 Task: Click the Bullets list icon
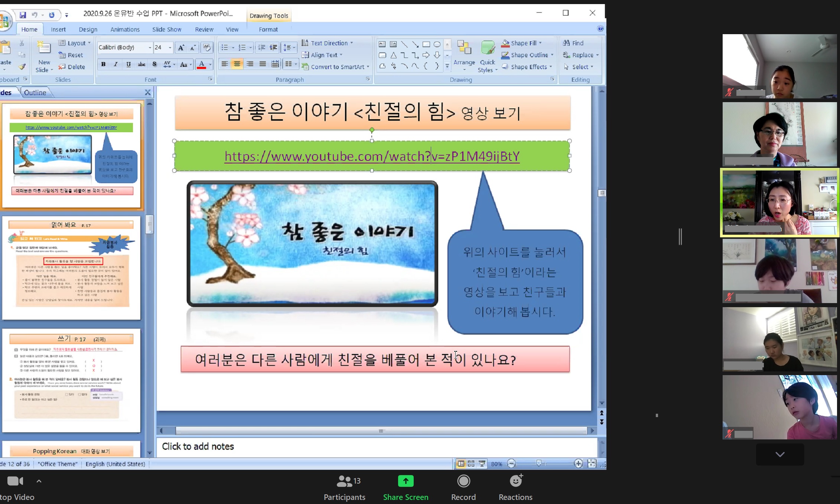(225, 48)
